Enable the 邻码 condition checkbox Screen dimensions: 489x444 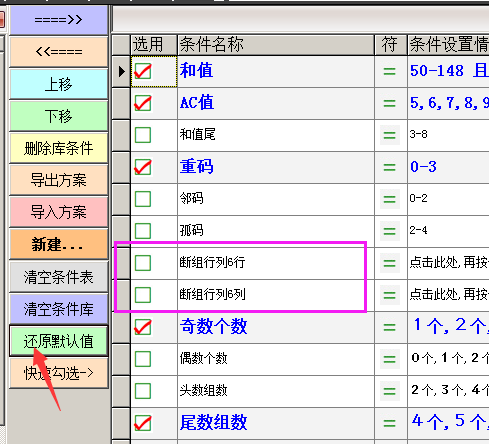click(143, 199)
